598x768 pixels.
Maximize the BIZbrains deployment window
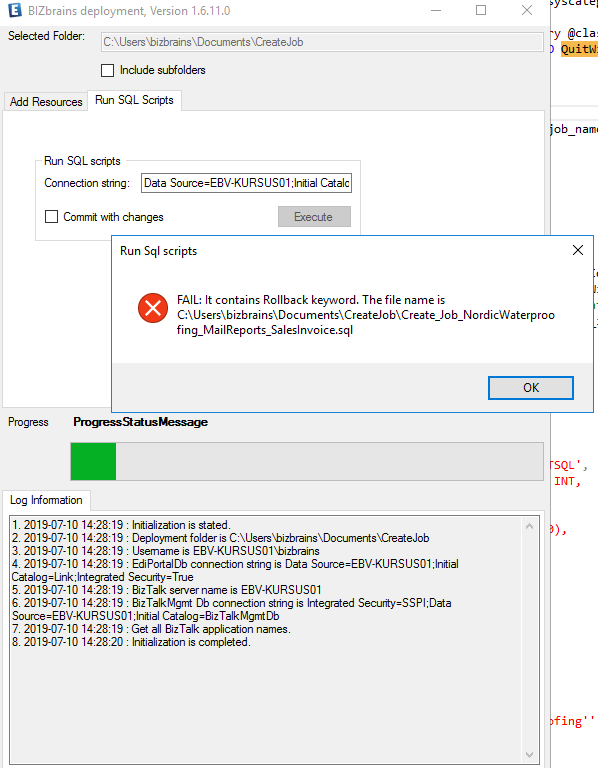481,10
